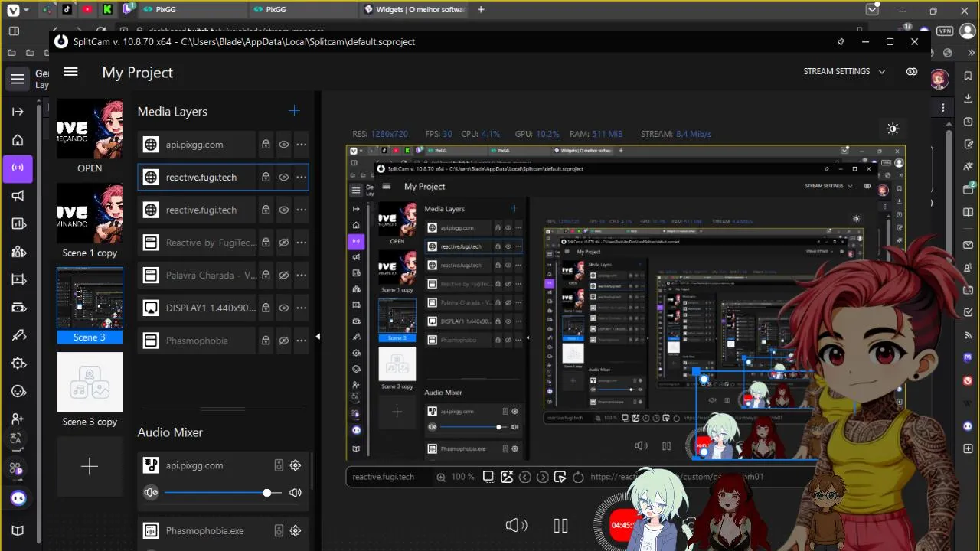Open the SplitCam hamburger menu
Image resolution: width=980 pixels, height=551 pixels.
(70, 72)
